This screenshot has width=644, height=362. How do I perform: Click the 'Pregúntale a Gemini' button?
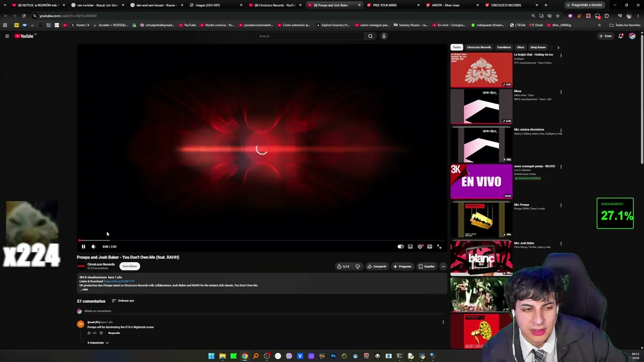tap(584, 5)
